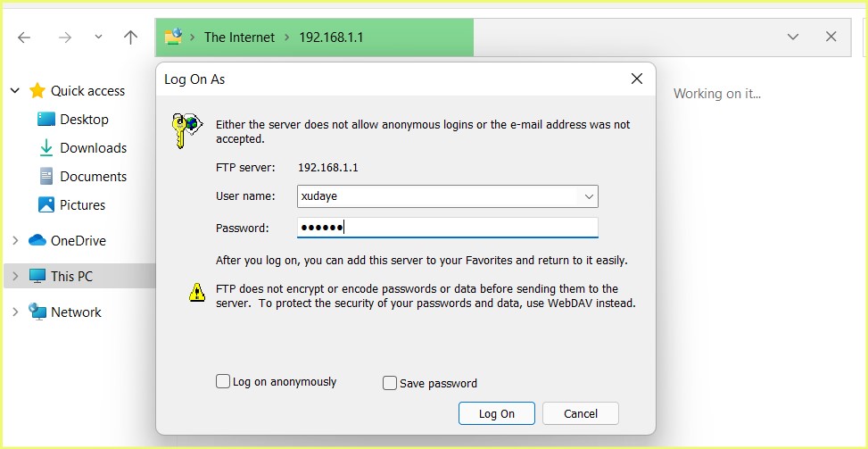This screenshot has width=868, height=449.
Task: Open Downloads from the Quick access list
Action: pos(93,148)
